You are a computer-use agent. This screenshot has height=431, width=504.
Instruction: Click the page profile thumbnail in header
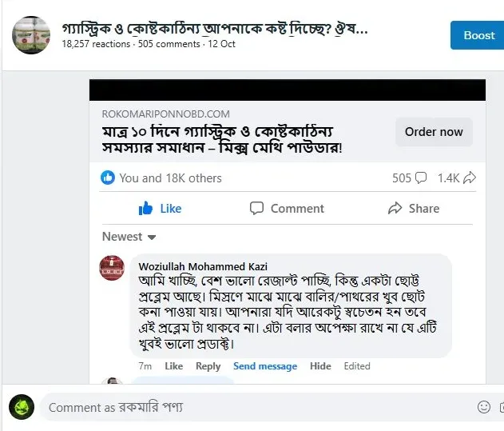[x=31, y=35]
